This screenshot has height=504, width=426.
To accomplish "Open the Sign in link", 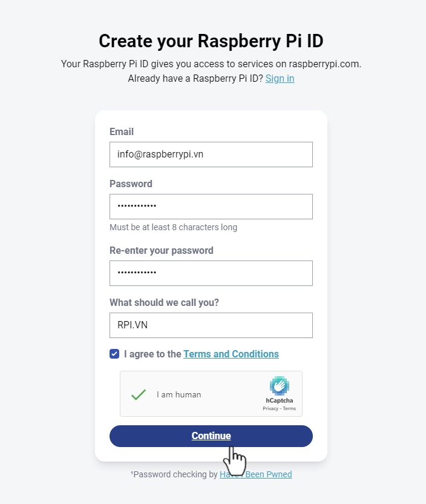I will (x=280, y=78).
